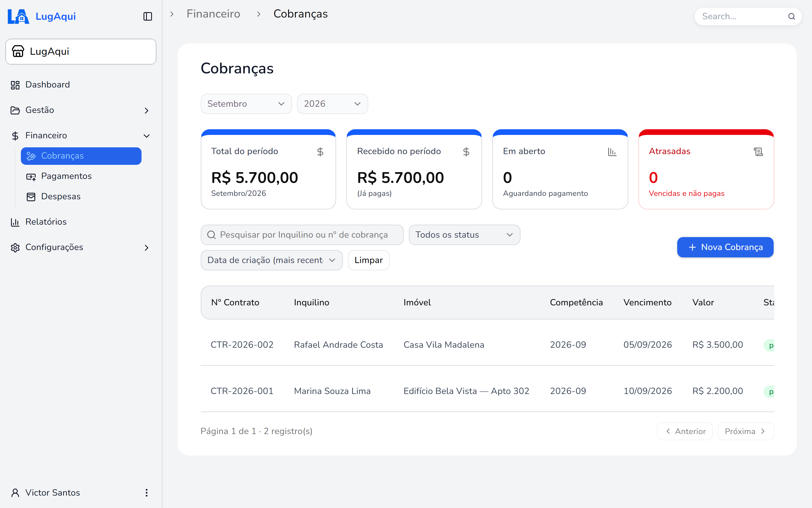Click the LugAqui house logo
Image resolution: width=812 pixels, height=508 pixels.
(19, 16)
